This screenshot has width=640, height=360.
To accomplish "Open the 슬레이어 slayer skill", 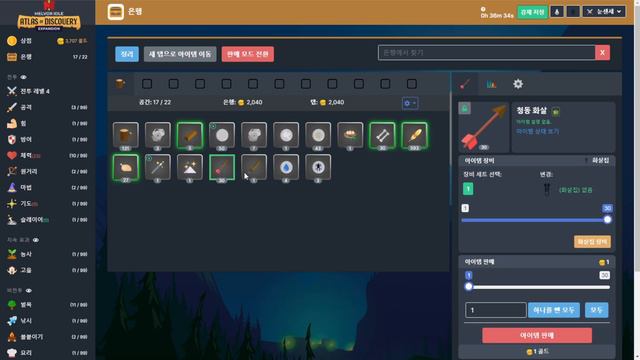I will pyautogui.click(x=47, y=220).
